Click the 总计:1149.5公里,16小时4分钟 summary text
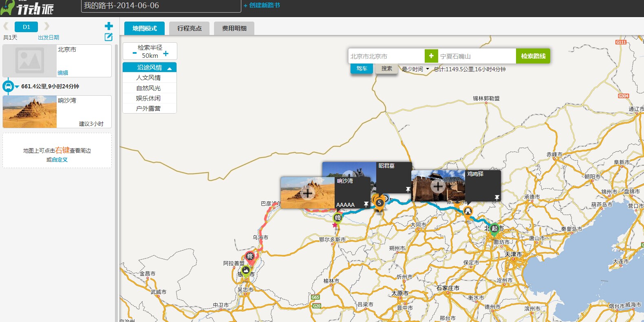This screenshot has height=322, width=644. tap(470, 69)
